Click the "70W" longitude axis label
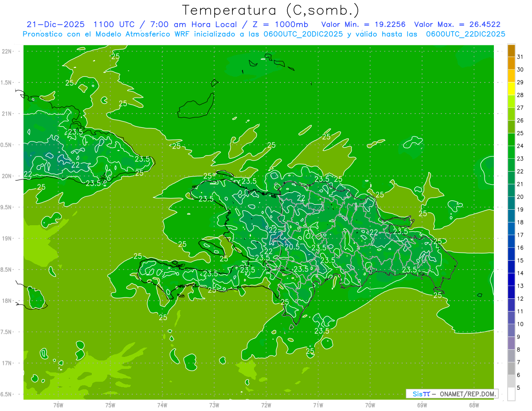Viewport: 532px width, 411px height. (370, 405)
